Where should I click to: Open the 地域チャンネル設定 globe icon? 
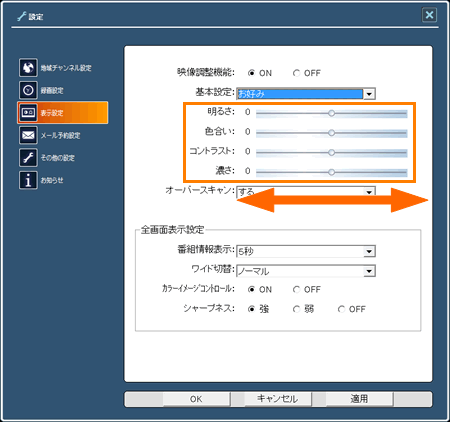coord(28,68)
